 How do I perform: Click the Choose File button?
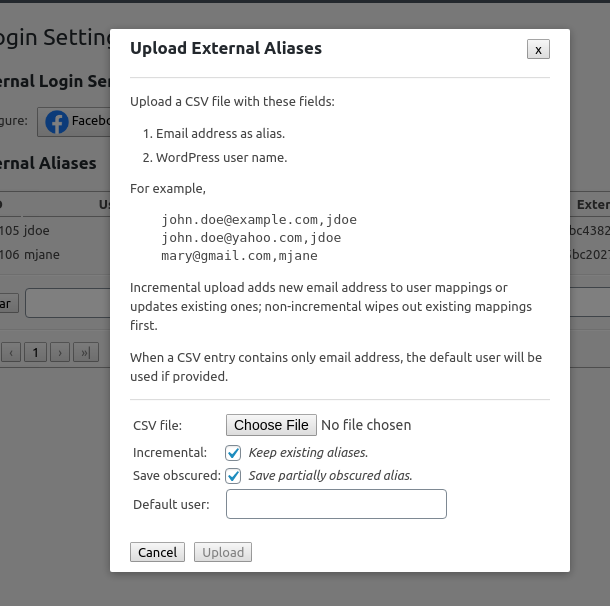point(271,425)
